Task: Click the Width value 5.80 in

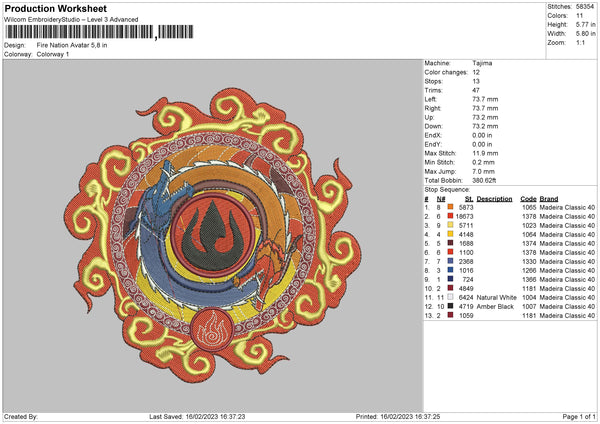Action: (585, 34)
